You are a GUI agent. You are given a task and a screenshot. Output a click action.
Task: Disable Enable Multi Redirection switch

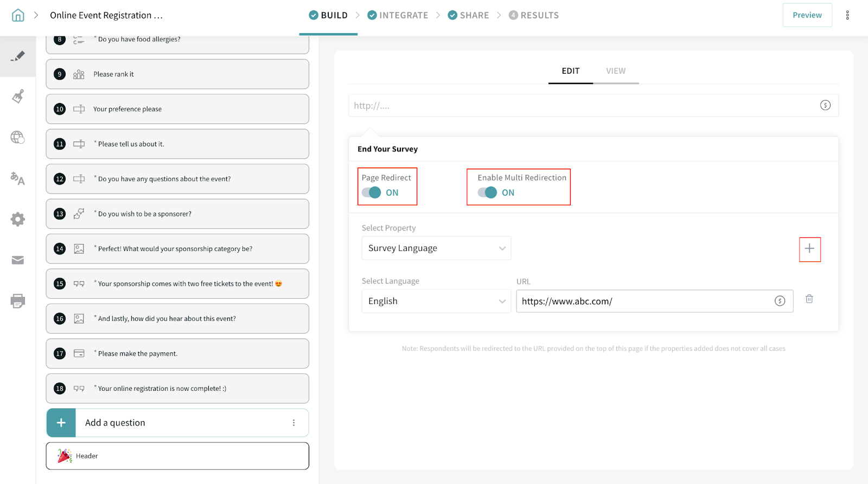click(487, 193)
